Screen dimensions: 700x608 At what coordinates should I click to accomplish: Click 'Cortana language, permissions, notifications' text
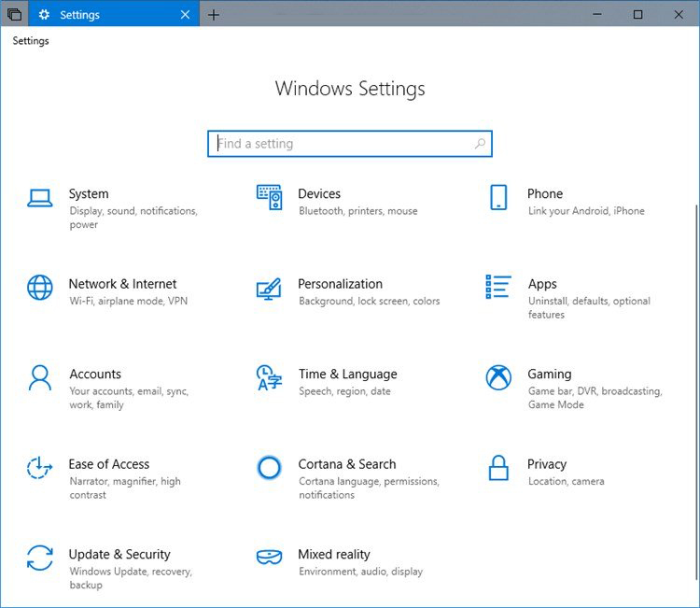[x=369, y=488]
